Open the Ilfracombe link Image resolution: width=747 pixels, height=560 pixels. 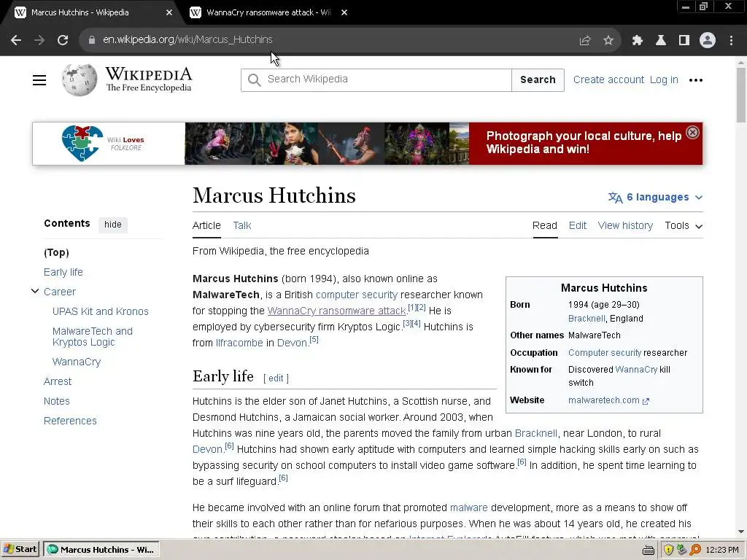pos(239,343)
